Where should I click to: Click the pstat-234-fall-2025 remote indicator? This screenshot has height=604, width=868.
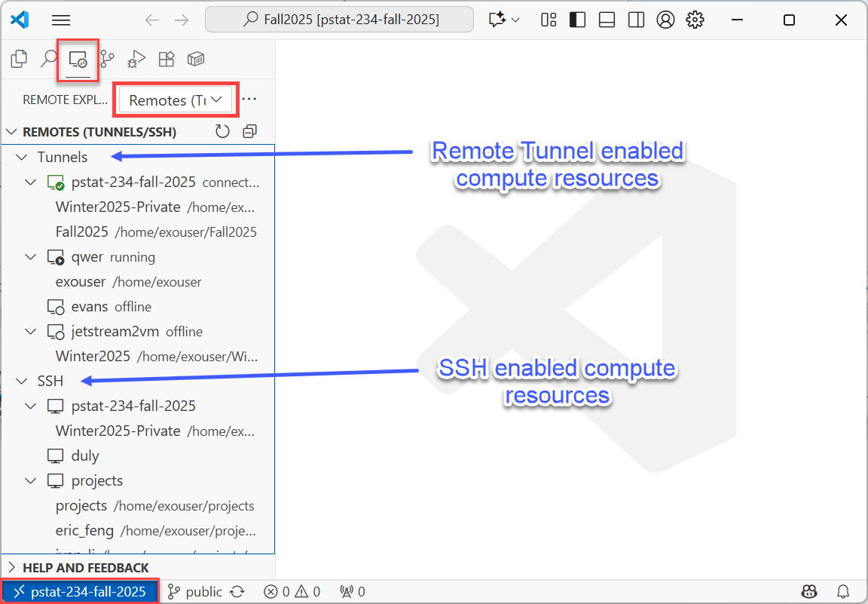tap(80, 591)
